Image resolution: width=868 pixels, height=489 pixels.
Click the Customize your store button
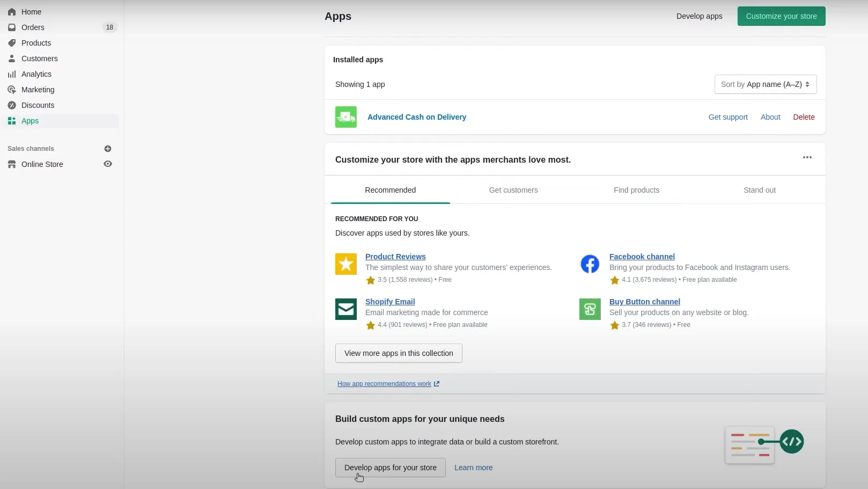pos(781,16)
